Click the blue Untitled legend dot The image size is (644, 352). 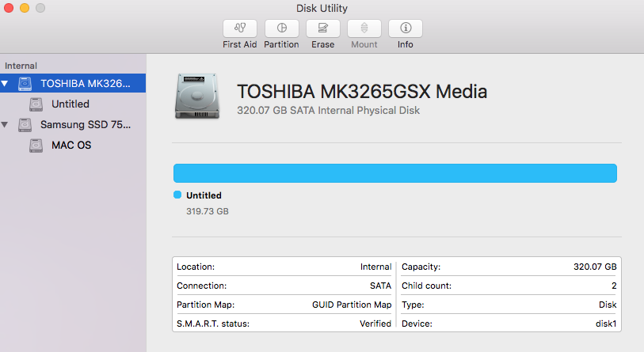tap(177, 195)
